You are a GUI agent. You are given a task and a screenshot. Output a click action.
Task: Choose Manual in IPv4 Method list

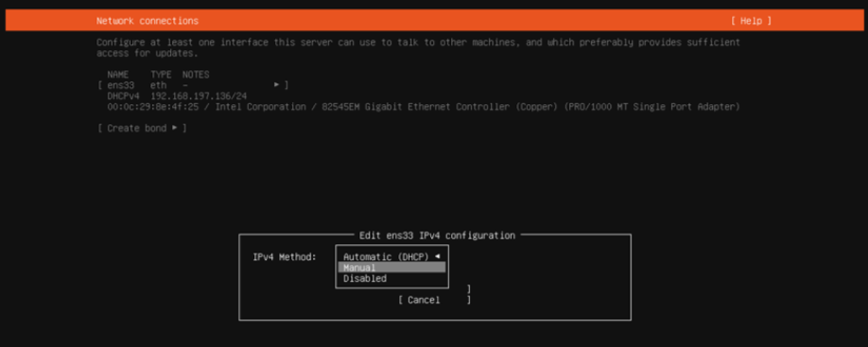tap(392, 268)
